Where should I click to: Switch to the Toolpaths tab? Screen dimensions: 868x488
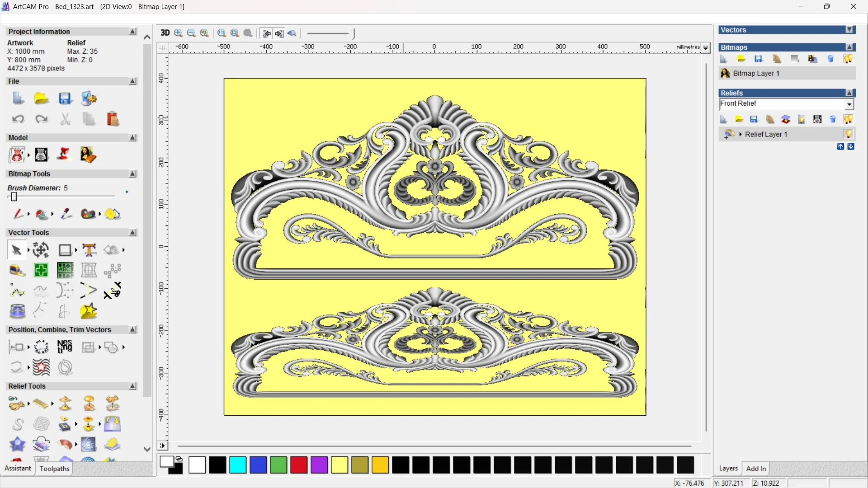pyautogui.click(x=54, y=469)
